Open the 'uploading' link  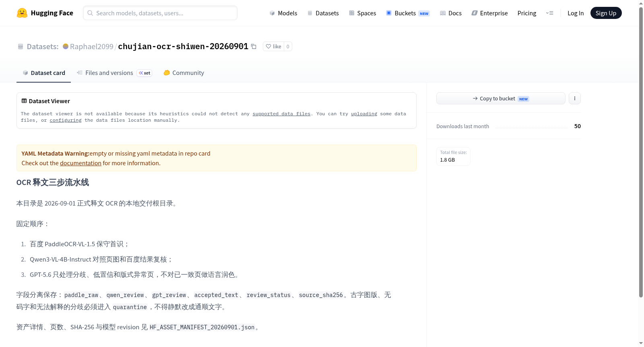[364, 114]
